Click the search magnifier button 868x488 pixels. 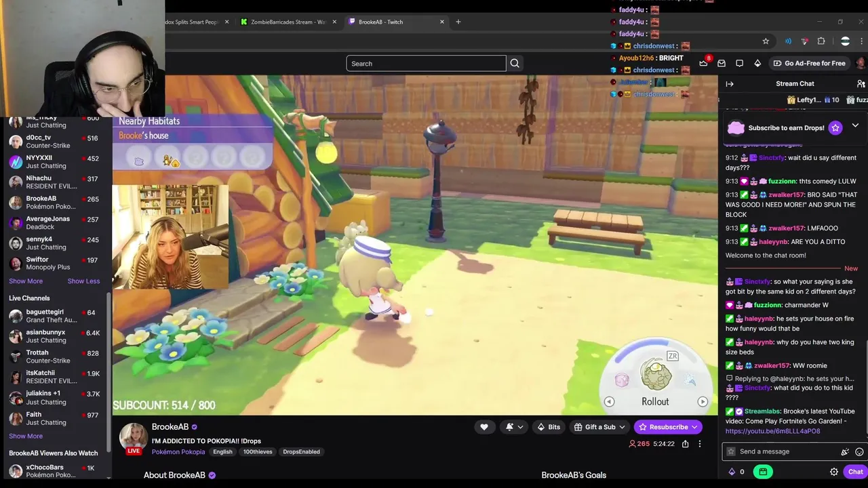tap(515, 64)
